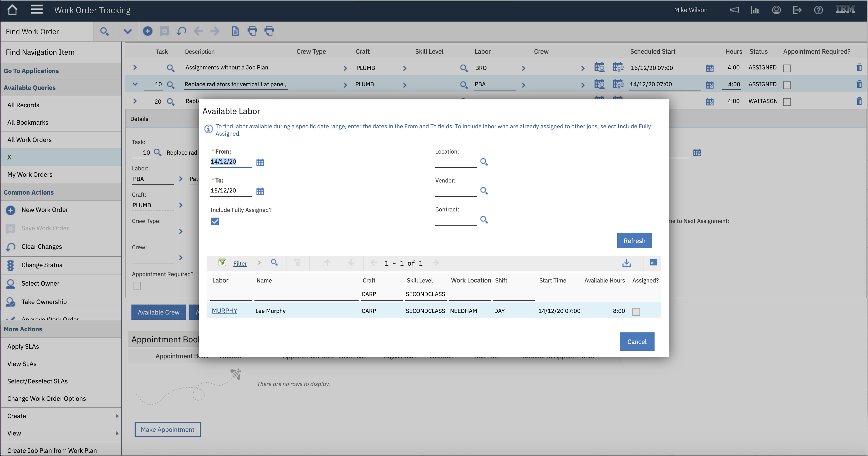Click the New Work Order plus toolbar icon
868x456 pixels.
147,31
